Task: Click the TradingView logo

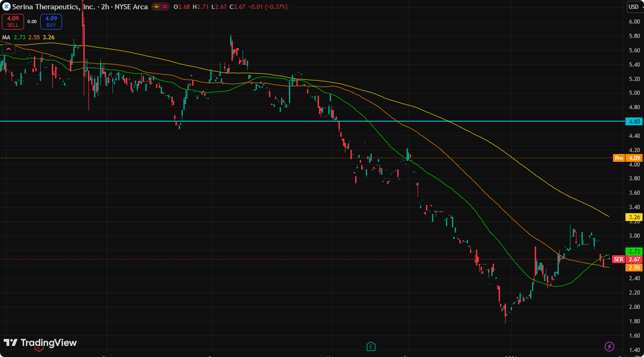Action: tap(40, 343)
